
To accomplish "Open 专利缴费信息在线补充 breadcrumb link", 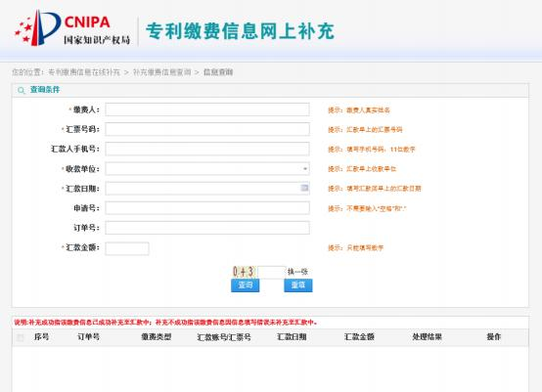I will (x=84, y=72).
